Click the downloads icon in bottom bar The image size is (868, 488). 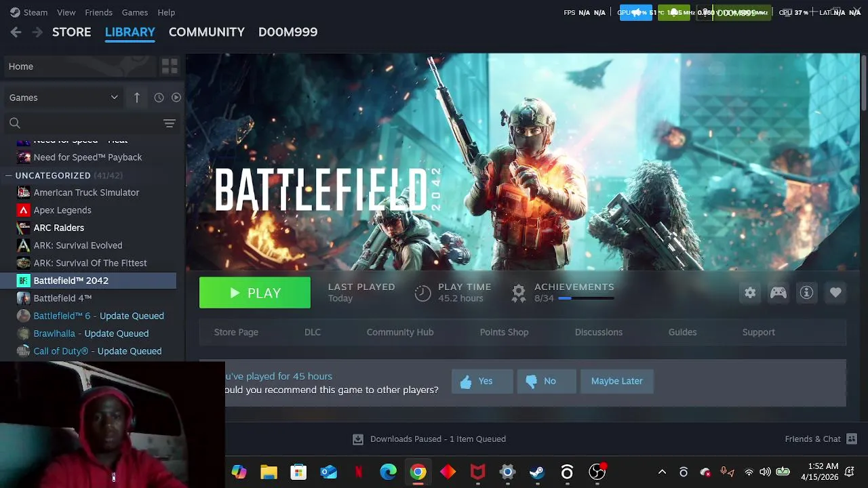click(358, 439)
